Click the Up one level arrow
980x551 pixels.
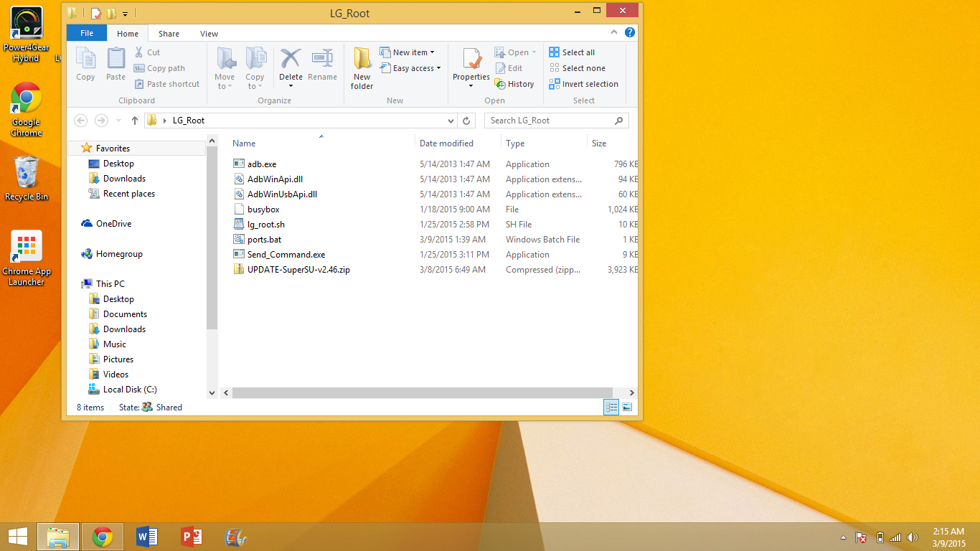pos(134,121)
